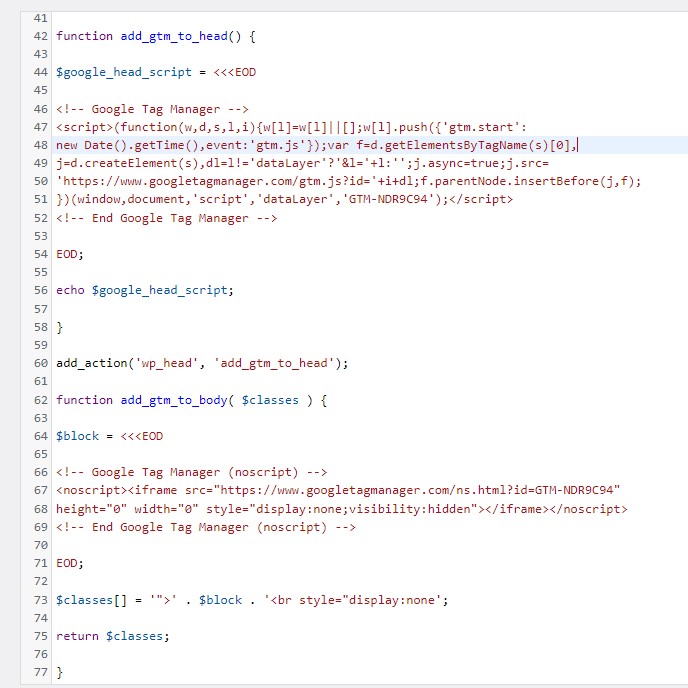Click the line starting with new Date().getTime()

point(316,145)
